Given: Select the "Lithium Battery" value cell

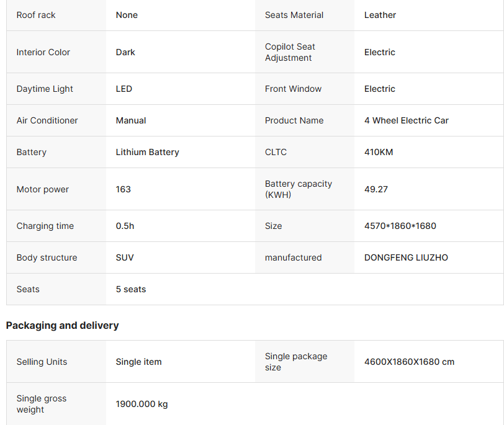Looking at the screenshot, I should tap(147, 152).
